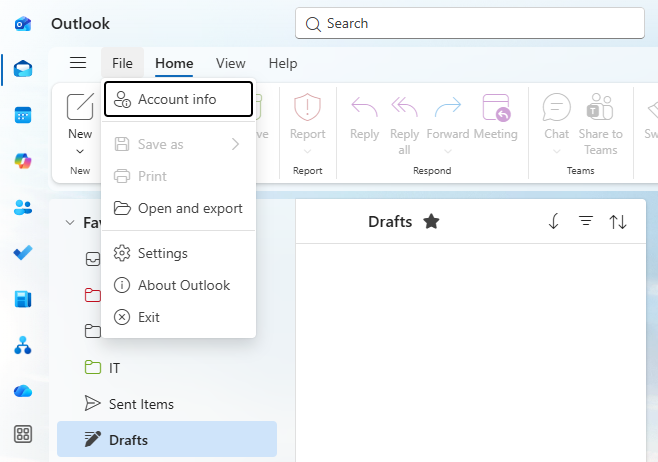This screenshot has height=462, width=658.
Task: Open the More apps grid icon
Action: coord(23,434)
